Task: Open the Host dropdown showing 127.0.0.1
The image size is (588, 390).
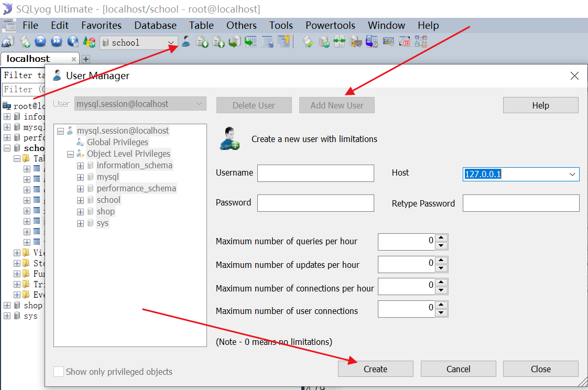Action: click(x=572, y=174)
